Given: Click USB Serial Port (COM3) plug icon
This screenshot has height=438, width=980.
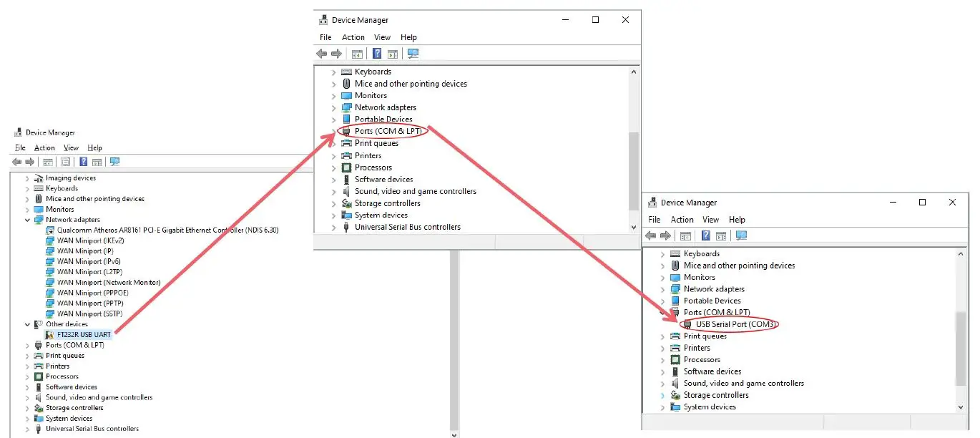Looking at the screenshot, I should coord(687,324).
